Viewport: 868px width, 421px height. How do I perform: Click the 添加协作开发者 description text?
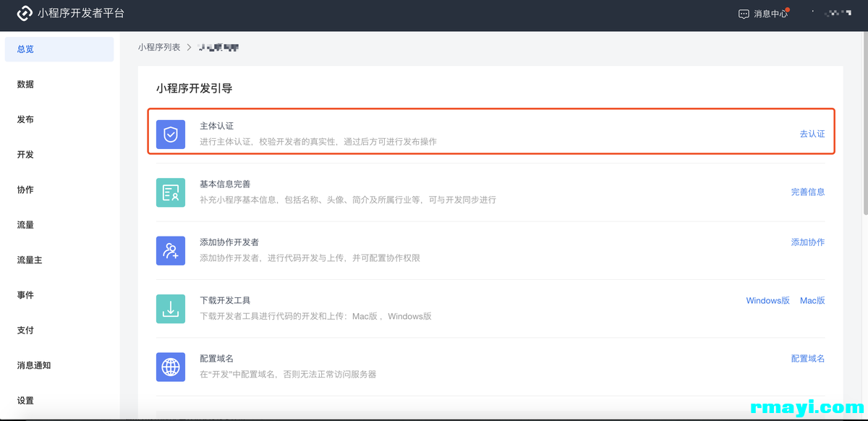[310, 258]
